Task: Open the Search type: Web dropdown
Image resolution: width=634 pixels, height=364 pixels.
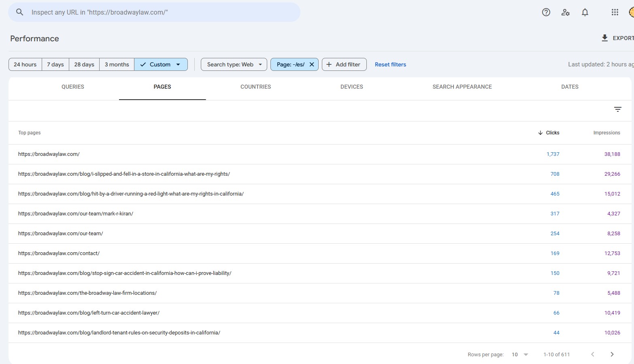Action: (x=234, y=64)
